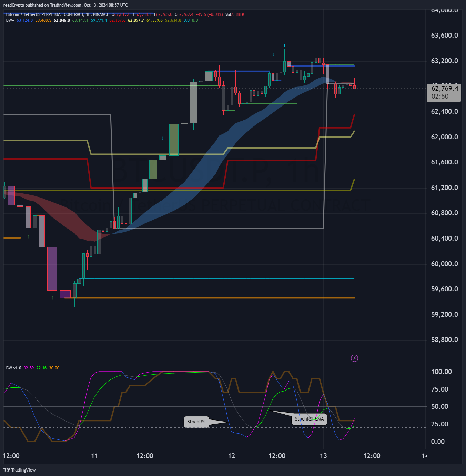
Task: Click the BW+ value 62,846.0
Action: pyautogui.click(x=62, y=20)
